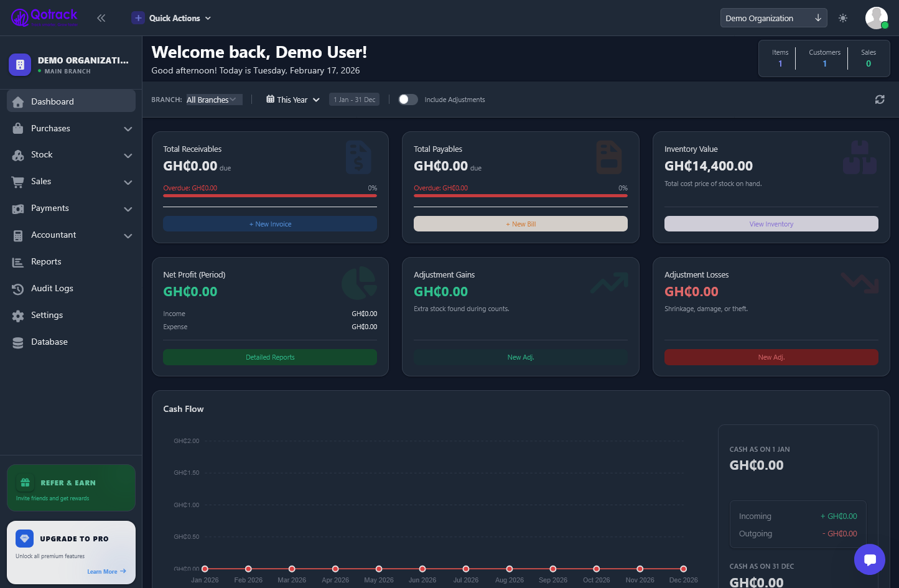899x588 pixels.
Task: Click the Upgrade to Pro diamond icon
Action: coord(25,539)
